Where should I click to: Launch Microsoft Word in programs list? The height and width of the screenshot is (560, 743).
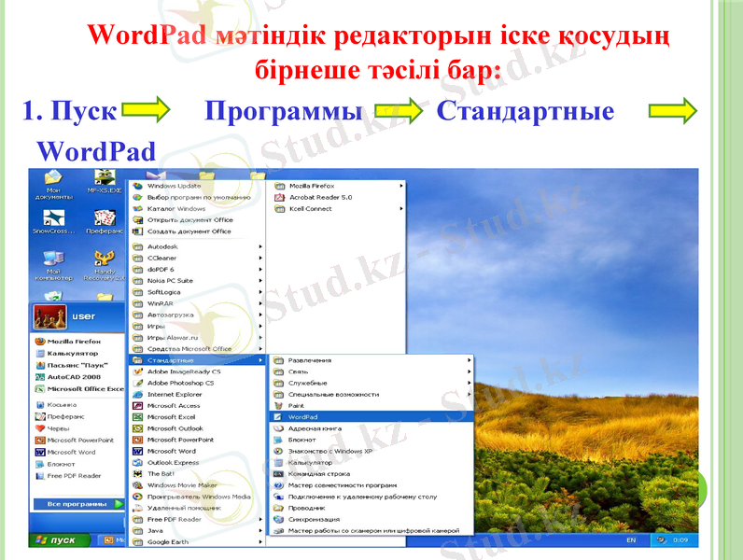[197, 451]
